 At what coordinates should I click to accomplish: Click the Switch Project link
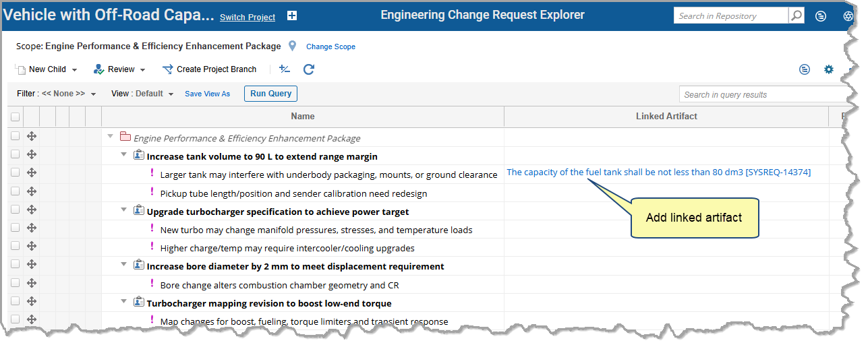pos(248,18)
